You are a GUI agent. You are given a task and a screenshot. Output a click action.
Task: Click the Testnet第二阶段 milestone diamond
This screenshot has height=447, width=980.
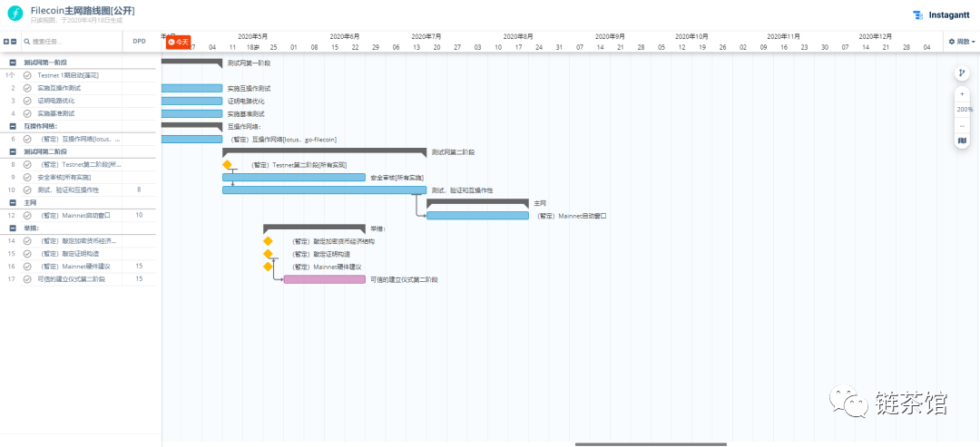[227, 165]
